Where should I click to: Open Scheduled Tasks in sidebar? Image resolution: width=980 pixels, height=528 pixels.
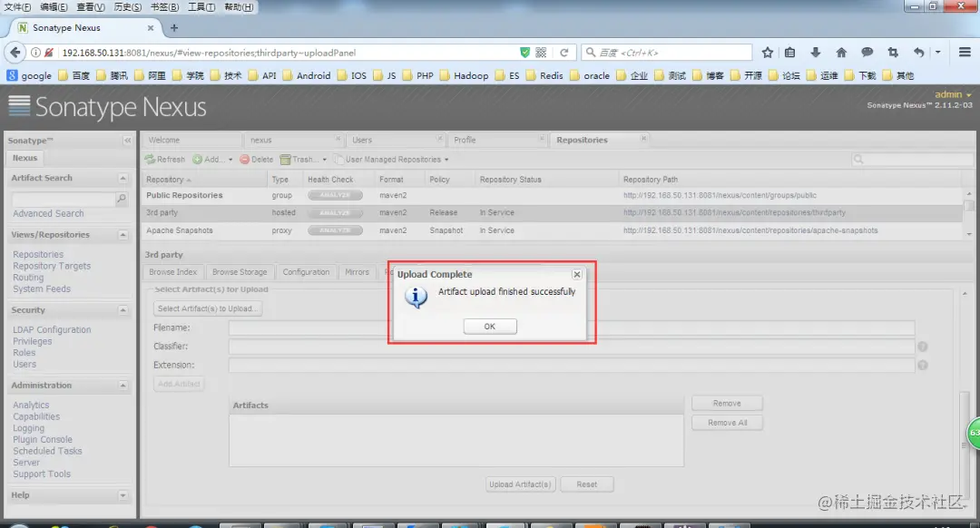[x=47, y=451]
